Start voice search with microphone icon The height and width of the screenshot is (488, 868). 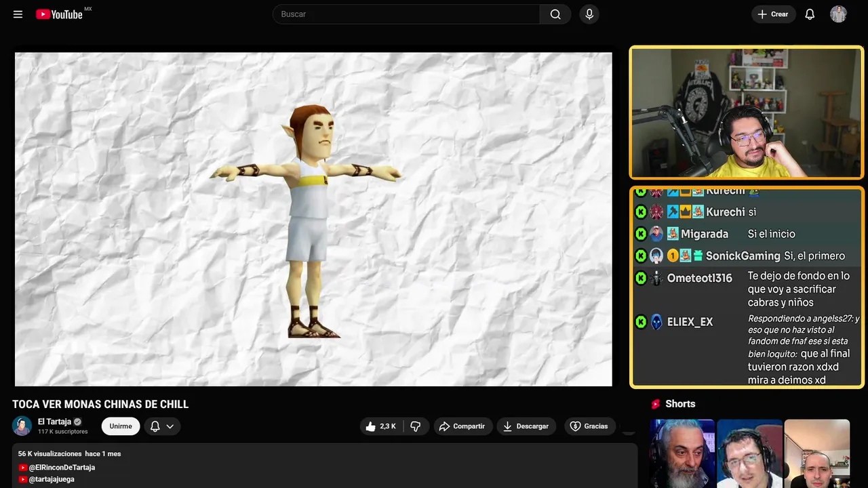(589, 14)
